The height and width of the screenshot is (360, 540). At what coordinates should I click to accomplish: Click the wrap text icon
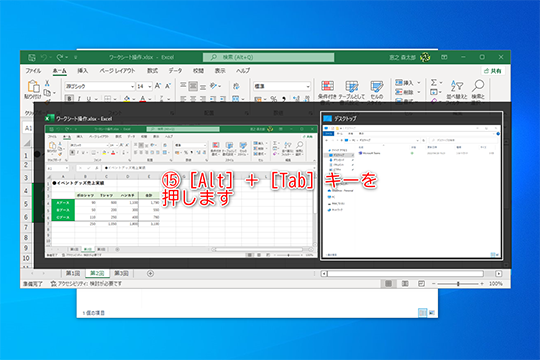tap(236, 86)
